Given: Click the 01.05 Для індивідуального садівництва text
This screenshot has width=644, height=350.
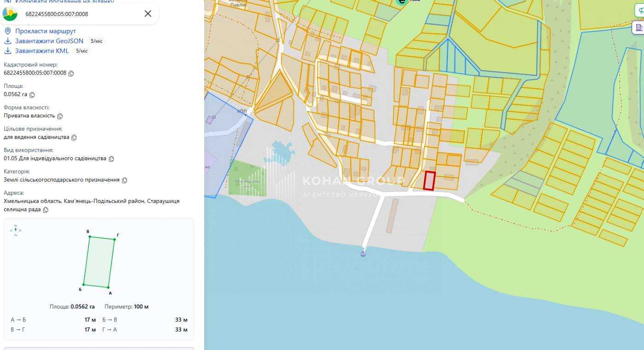Looking at the screenshot, I should (55, 159).
